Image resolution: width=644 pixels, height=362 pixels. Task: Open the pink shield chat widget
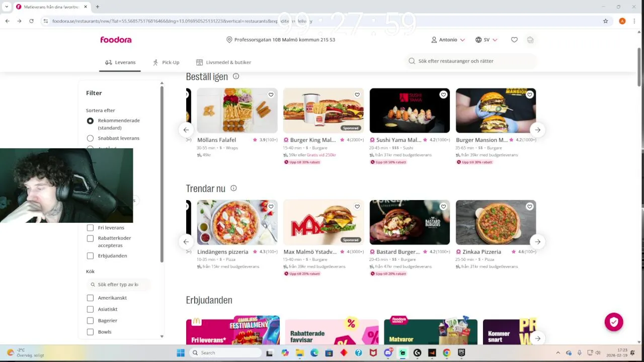[x=614, y=322]
